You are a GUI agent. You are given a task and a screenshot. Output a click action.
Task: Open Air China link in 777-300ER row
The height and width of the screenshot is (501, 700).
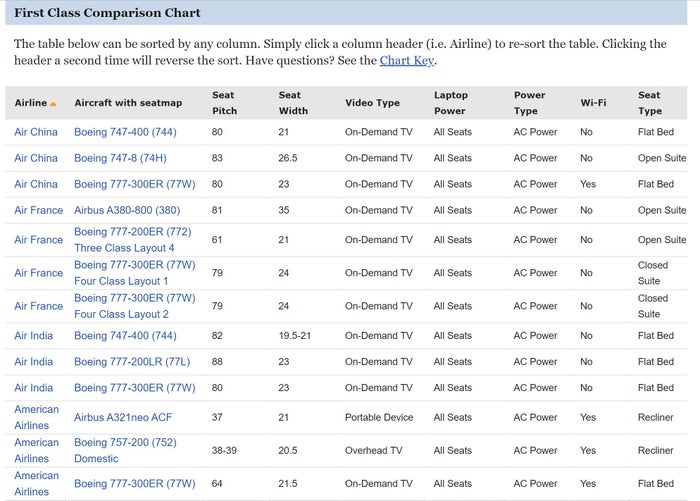(36, 184)
